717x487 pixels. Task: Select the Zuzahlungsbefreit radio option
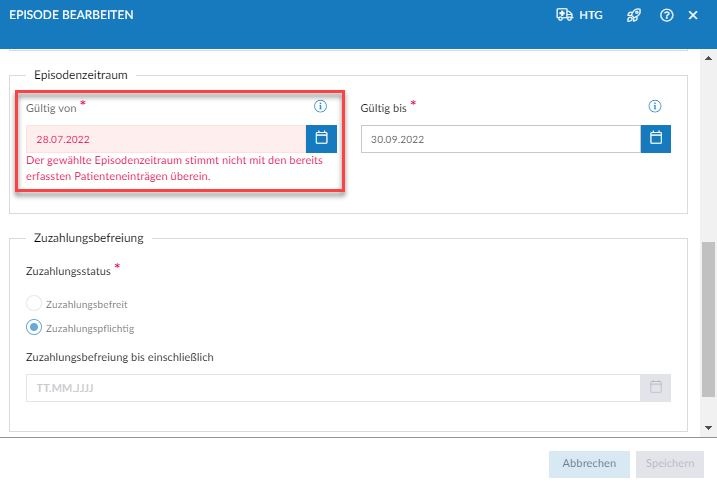(34, 303)
